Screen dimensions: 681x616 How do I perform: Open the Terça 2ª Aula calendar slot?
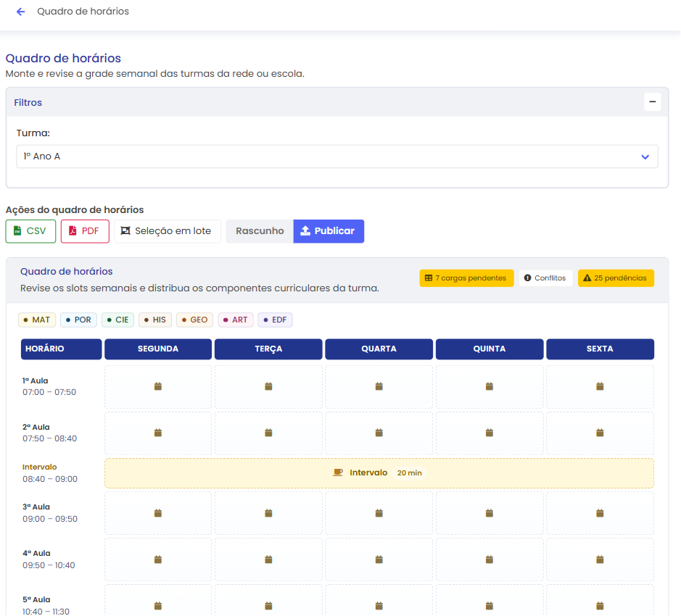268,433
